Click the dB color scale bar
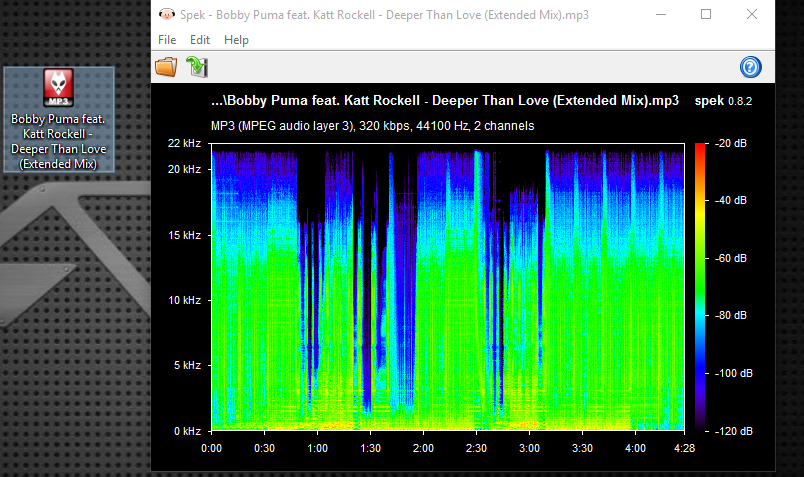The image size is (804, 477). 699,287
